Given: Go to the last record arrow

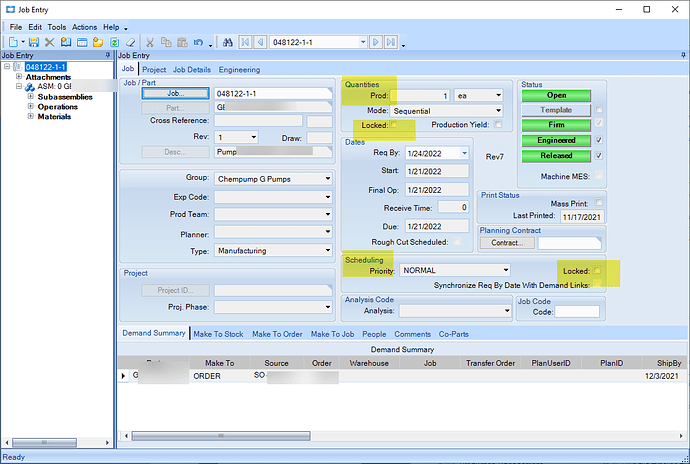Looking at the screenshot, I should tap(390, 42).
